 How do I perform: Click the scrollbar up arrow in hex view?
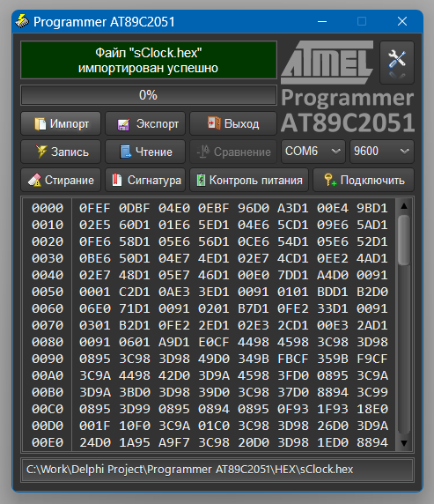[404, 206]
